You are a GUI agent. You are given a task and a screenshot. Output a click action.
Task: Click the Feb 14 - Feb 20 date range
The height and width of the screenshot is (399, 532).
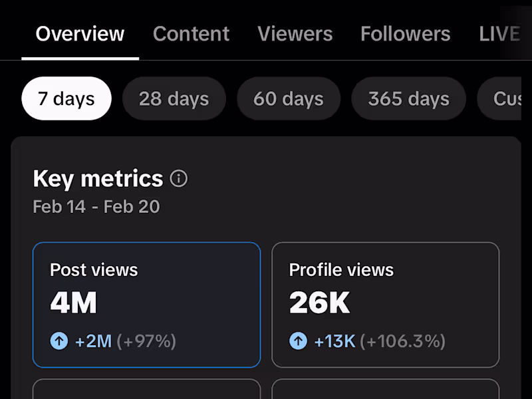(x=96, y=206)
